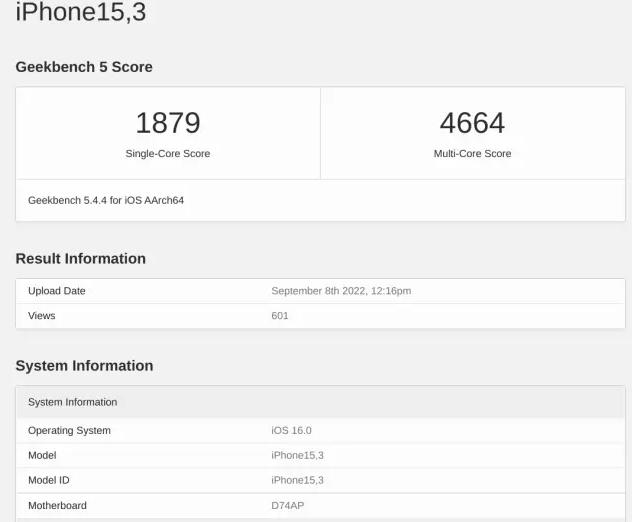
Task: Click the Model ID row label
Action: pos(49,480)
